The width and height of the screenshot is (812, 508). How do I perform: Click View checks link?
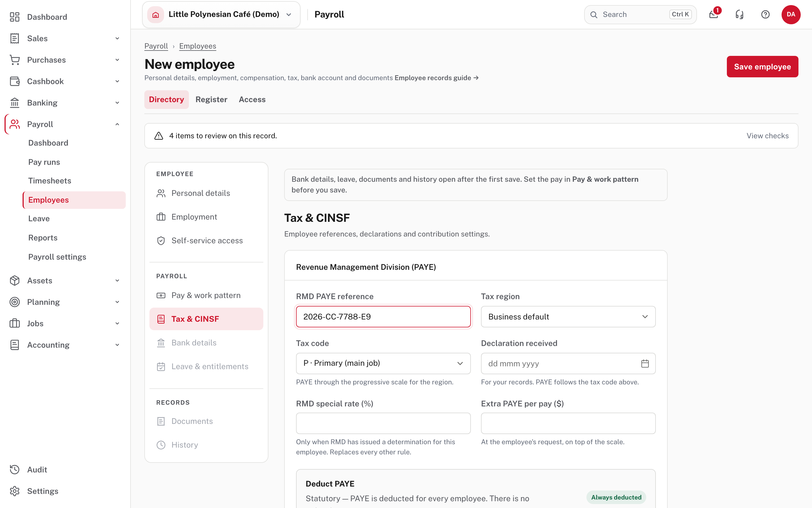(x=768, y=136)
